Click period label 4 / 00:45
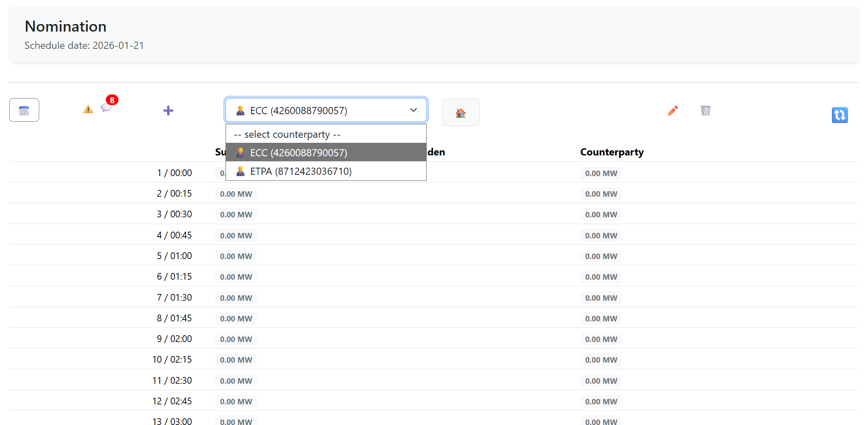The image size is (868, 425). coord(174,235)
